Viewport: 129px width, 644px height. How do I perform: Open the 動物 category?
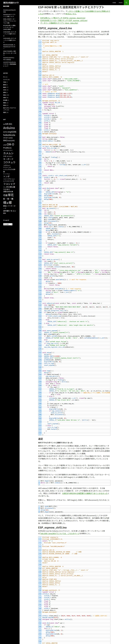[x=4, y=85]
